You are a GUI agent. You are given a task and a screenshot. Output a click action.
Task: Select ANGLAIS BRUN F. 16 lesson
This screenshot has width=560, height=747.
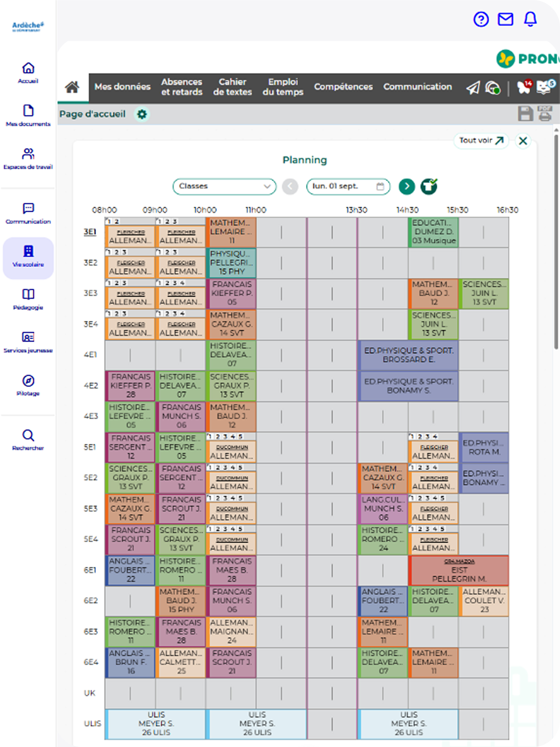(130, 663)
